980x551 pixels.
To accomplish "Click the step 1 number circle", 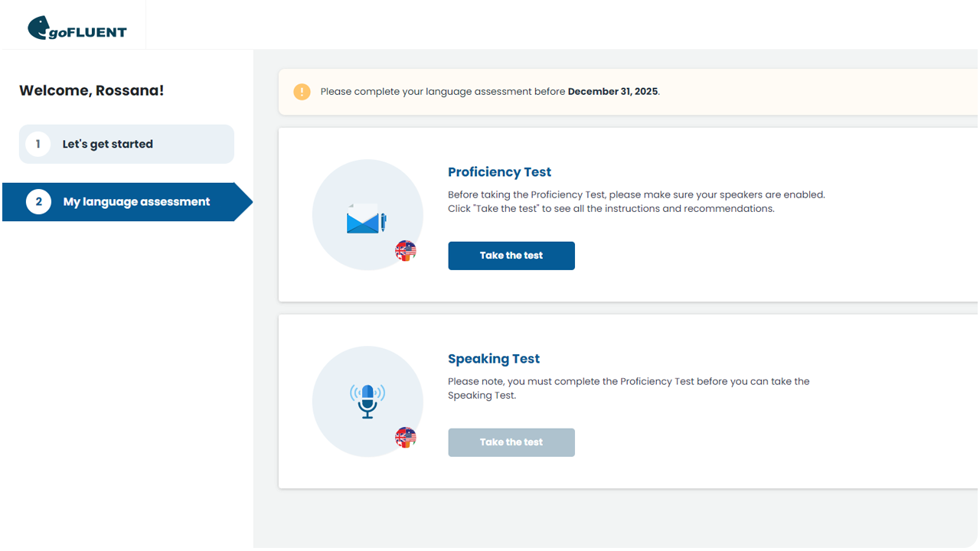I will pos(38,144).
